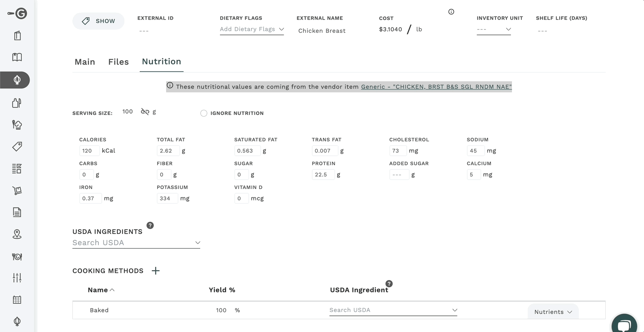This screenshot has height=332, width=644.
Task: Open the USDA Ingredients search dropdown
Action: click(x=136, y=243)
